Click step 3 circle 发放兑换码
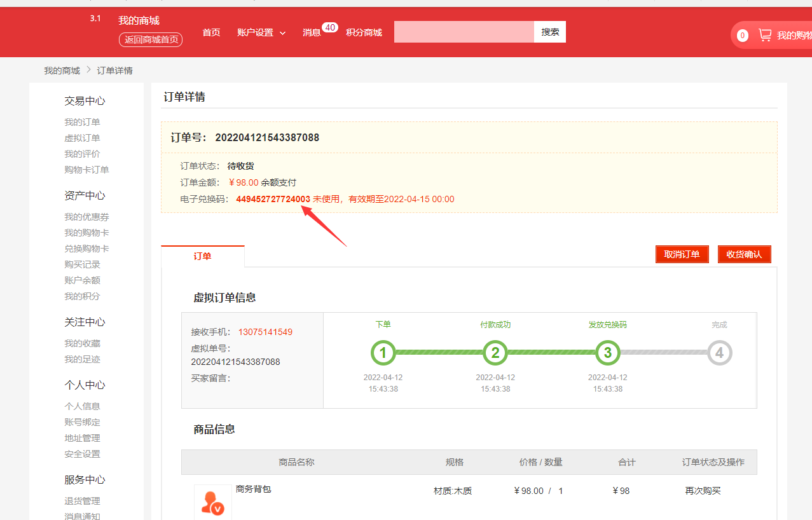 [607, 353]
